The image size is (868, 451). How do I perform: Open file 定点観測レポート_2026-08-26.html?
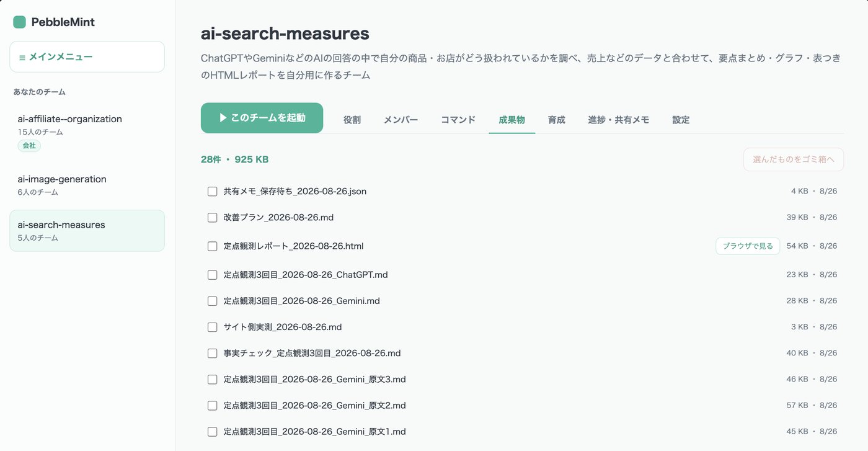pyautogui.click(x=294, y=246)
